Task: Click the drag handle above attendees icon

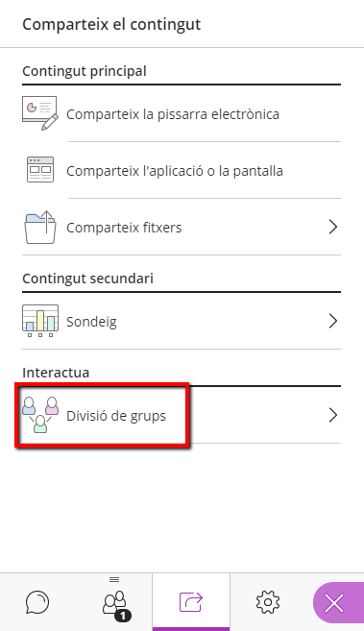Action: click(114, 579)
